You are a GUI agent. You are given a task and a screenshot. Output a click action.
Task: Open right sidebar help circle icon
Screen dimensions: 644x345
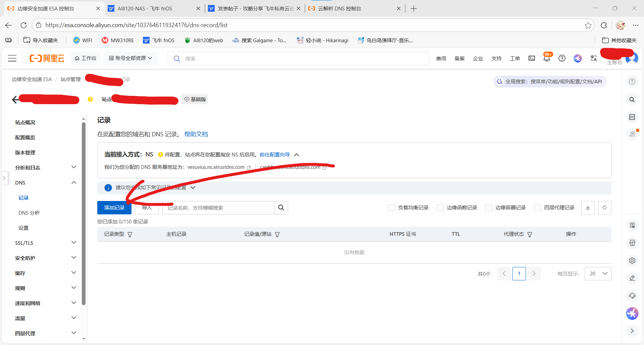[x=632, y=82]
